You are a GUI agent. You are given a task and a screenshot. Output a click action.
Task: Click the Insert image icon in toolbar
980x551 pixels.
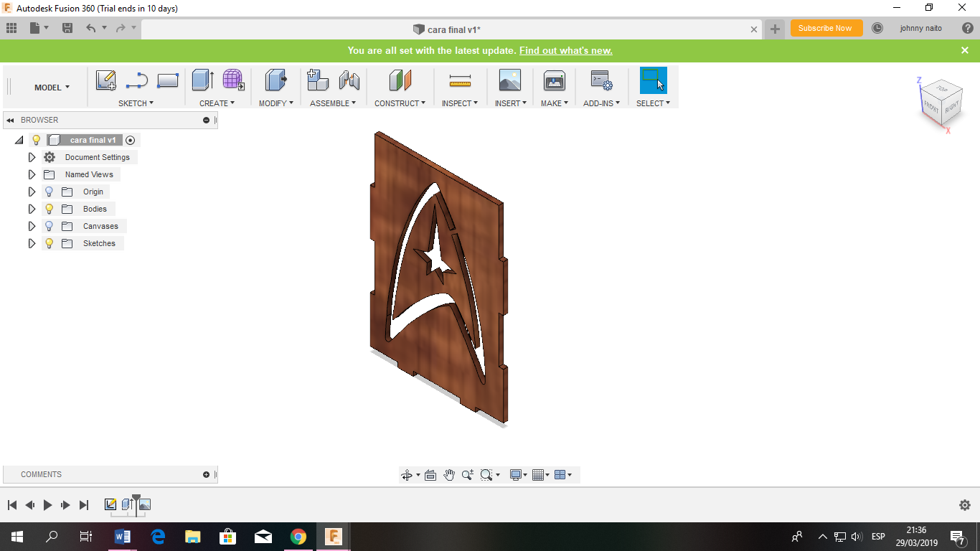(509, 80)
